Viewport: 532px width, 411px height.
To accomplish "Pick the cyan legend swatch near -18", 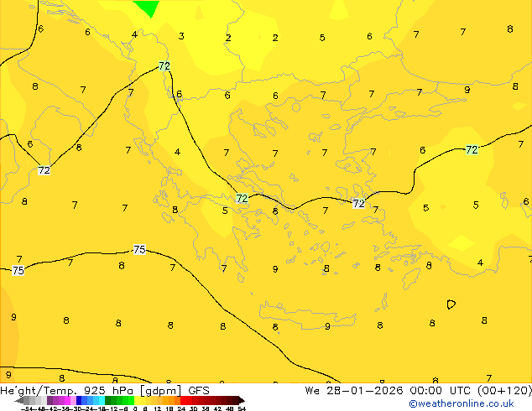I will pos(102,400).
